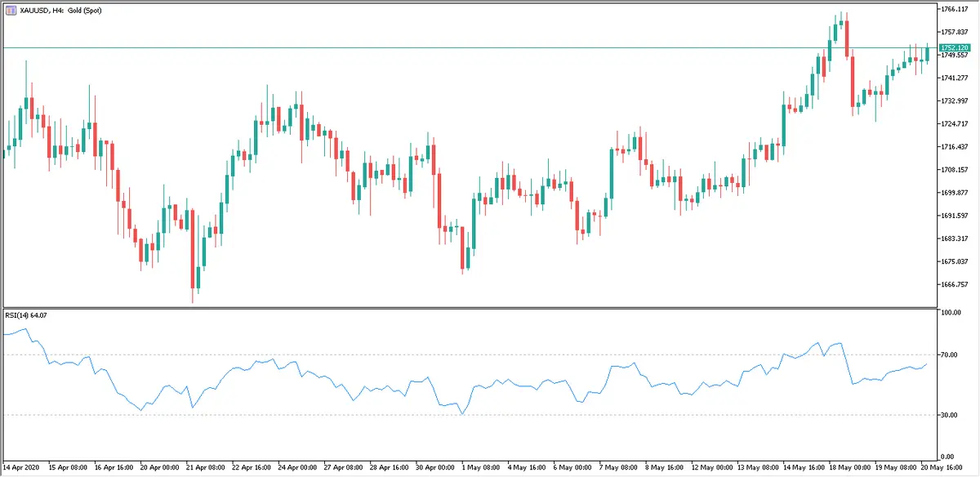Select the current price tag 1752.120
The width and height of the screenshot is (980, 477).
954,48
